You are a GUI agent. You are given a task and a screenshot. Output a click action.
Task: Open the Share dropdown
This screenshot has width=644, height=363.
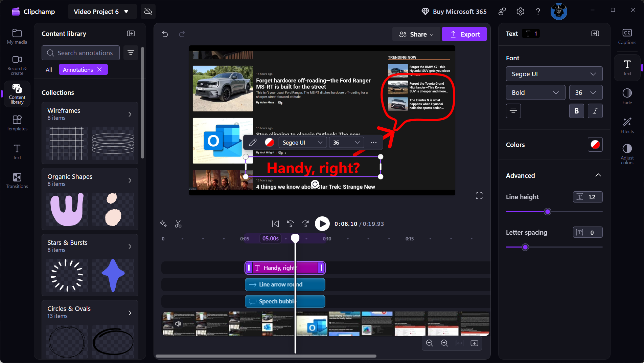tap(416, 34)
